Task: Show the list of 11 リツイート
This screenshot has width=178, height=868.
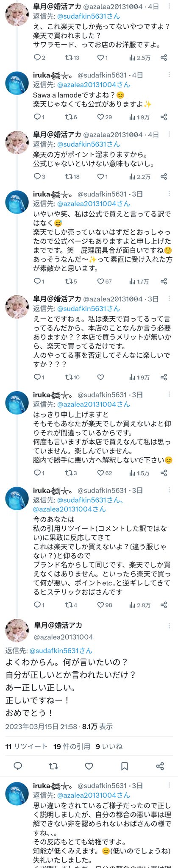Action: (x=26, y=746)
